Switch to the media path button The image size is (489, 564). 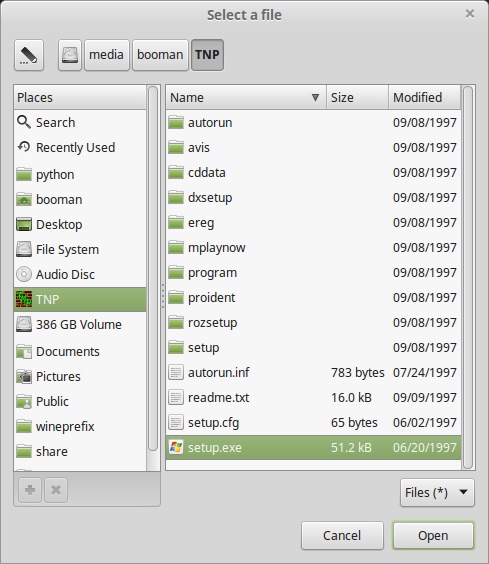pyautogui.click(x=107, y=55)
